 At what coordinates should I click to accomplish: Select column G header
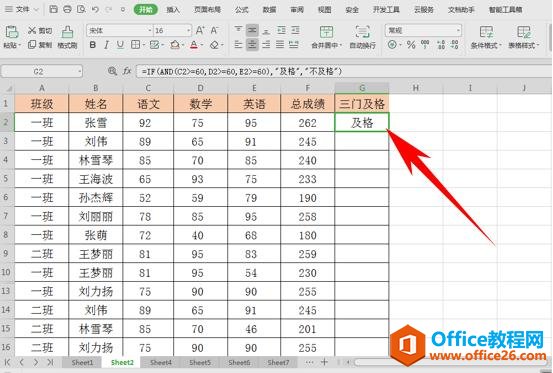tap(362, 88)
